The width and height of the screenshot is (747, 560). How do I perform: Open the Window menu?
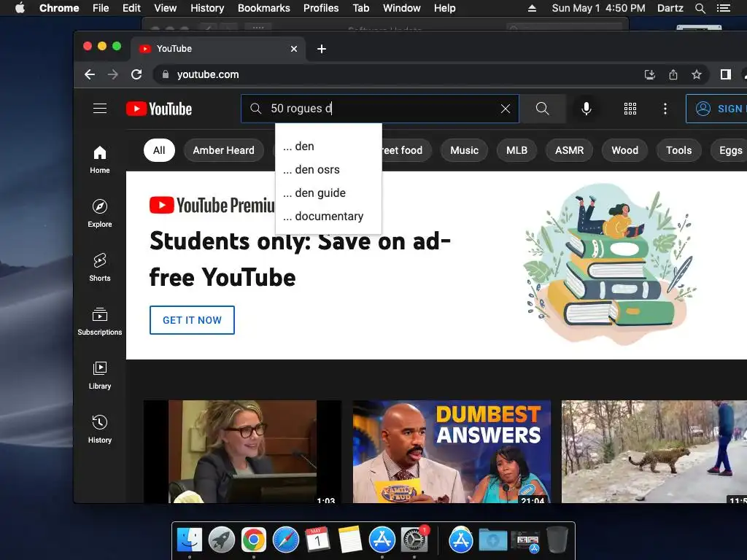point(402,8)
